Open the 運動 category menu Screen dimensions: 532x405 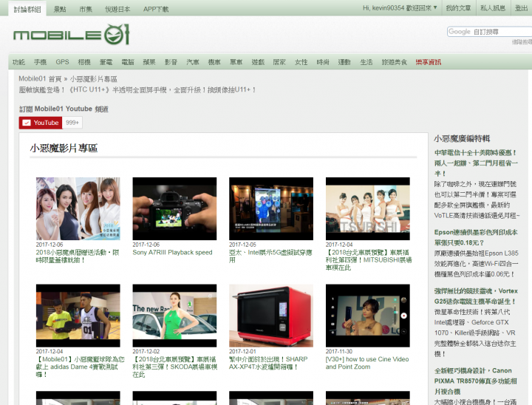[x=344, y=62]
